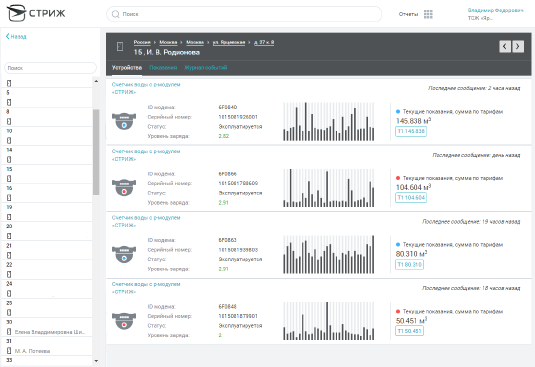This screenshot has width=535, height=367.
Task: Switch to the Показания tab
Action: click(163, 68)
